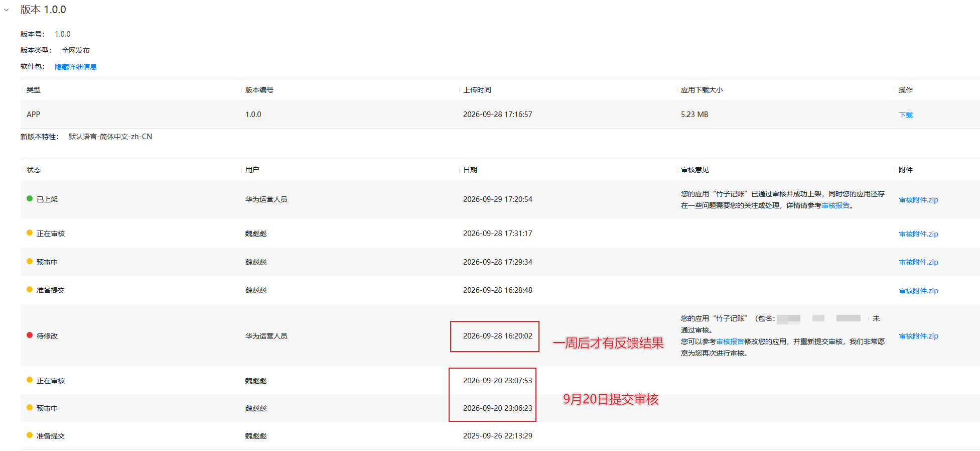Open 审核附件.zip for the 17:29:34 预审中 row
980x451 pixels.
click(918, 262)
